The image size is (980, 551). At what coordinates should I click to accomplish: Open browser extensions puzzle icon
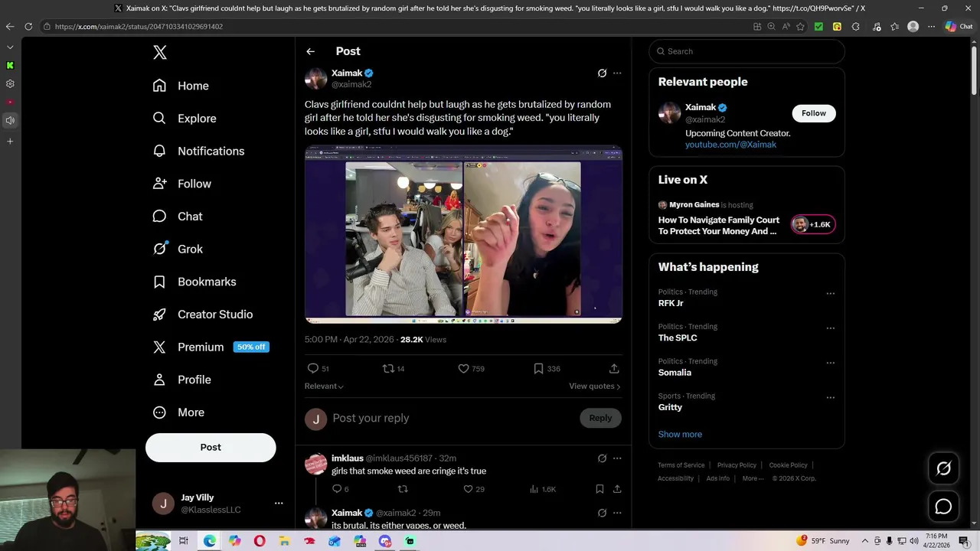(x=855, y=26)
